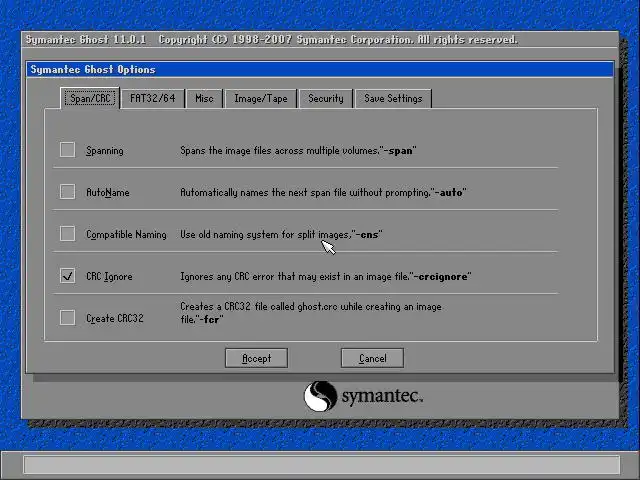640x480 pixels.
Task: Click the "-cns" description text
Action: point(281,235)
